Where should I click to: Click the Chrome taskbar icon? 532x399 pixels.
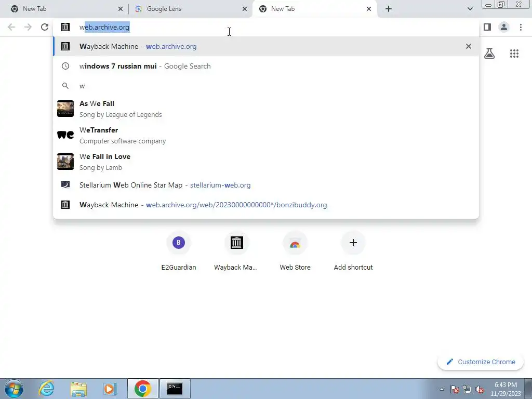(x=143, y=389)
